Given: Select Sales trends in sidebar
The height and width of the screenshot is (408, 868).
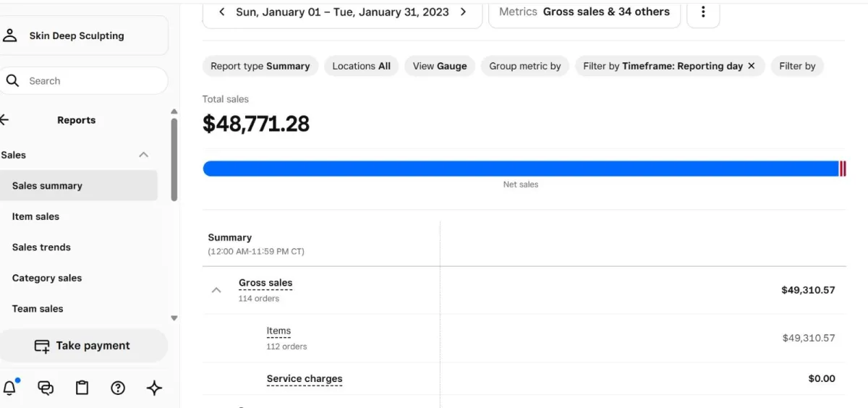Looking at the screenshot, I should [41, 247].
